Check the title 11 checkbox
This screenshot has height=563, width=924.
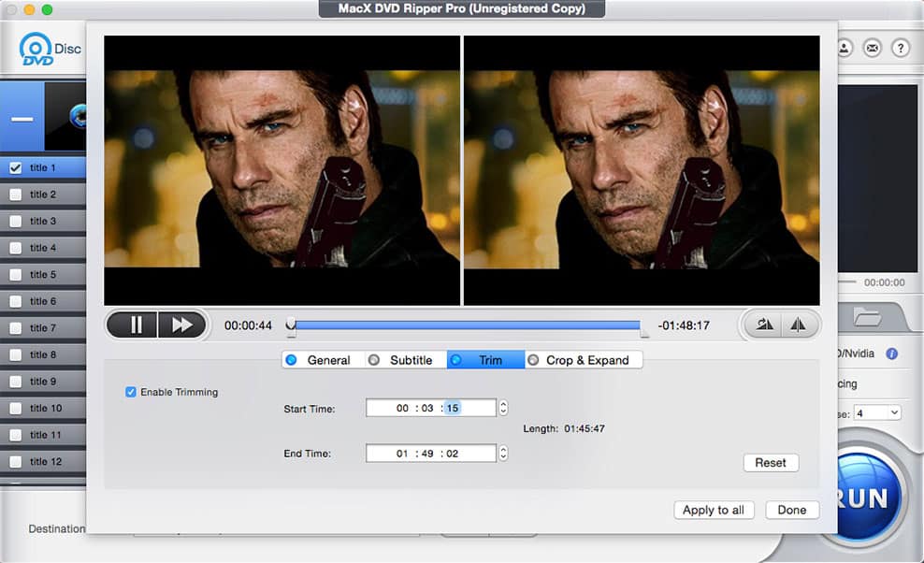16,435
